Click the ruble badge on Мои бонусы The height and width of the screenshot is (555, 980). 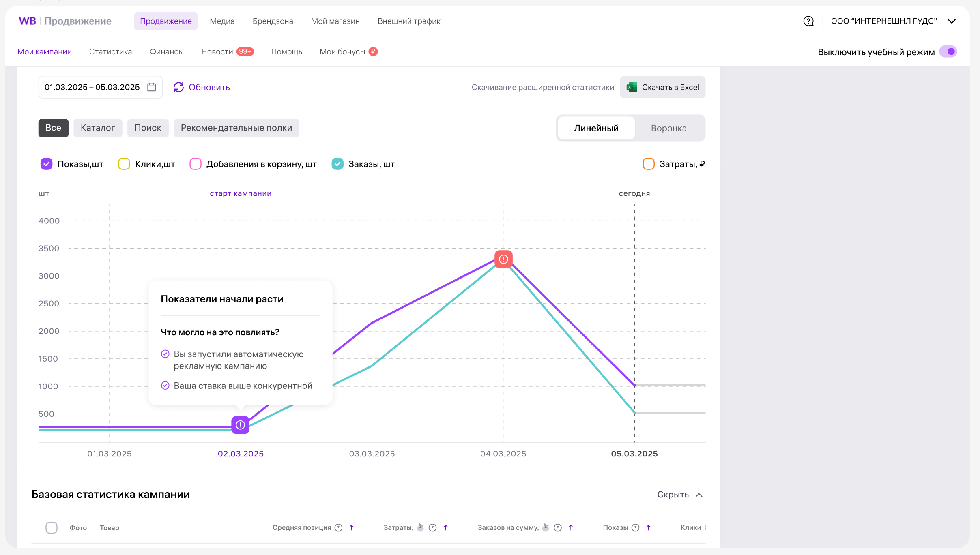click(x=373, y=51)
